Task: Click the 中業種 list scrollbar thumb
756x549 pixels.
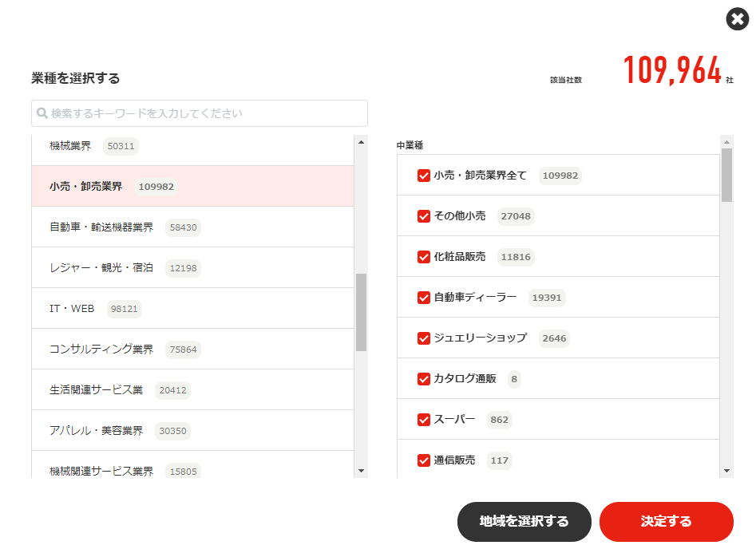Action: [x=727, y=175]
